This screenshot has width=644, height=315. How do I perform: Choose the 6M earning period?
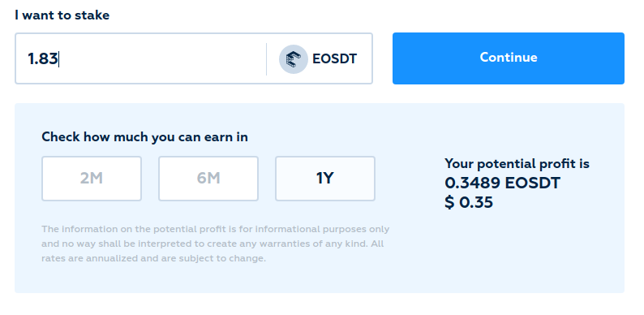pyautogui.click(x=208, y=179)
